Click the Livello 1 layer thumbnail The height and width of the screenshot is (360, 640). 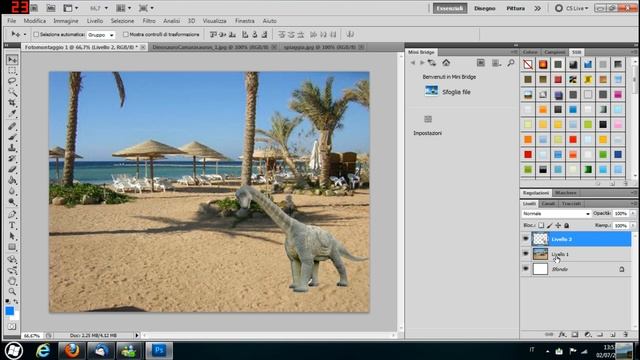(540, 254)
